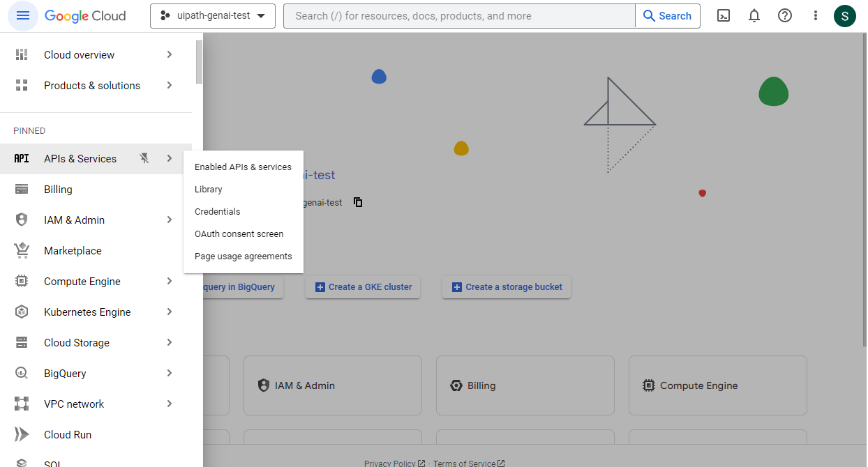Click the Google Cloud logo
Image resolution: width=868 pixels, height=467 pixels.
(85, 15)
